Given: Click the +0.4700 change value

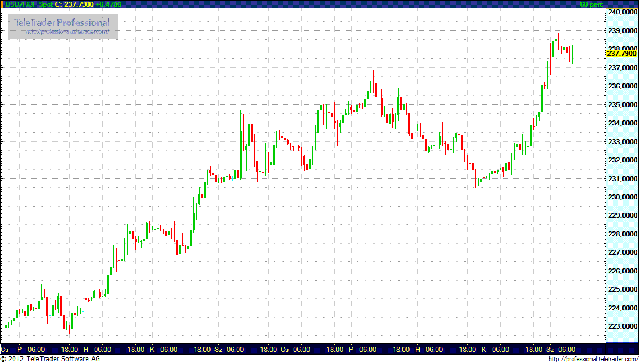Looking at the screenshot, I should tap(108, 4).
